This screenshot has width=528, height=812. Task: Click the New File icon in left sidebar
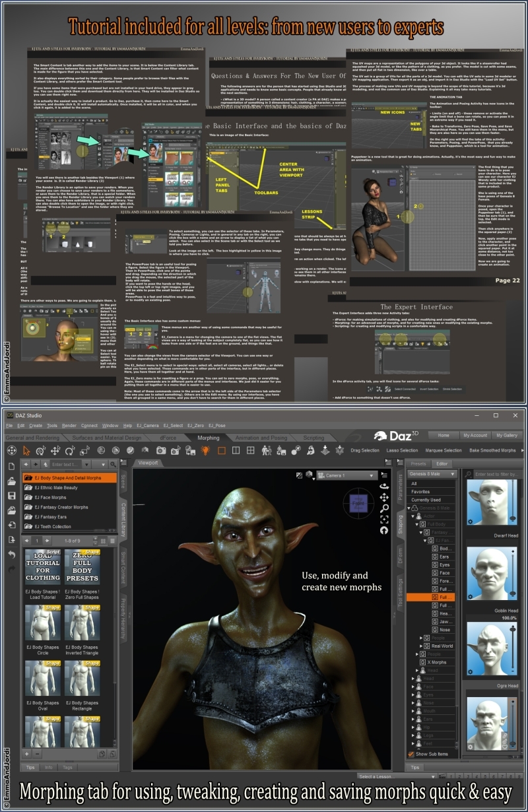point(12,466)
